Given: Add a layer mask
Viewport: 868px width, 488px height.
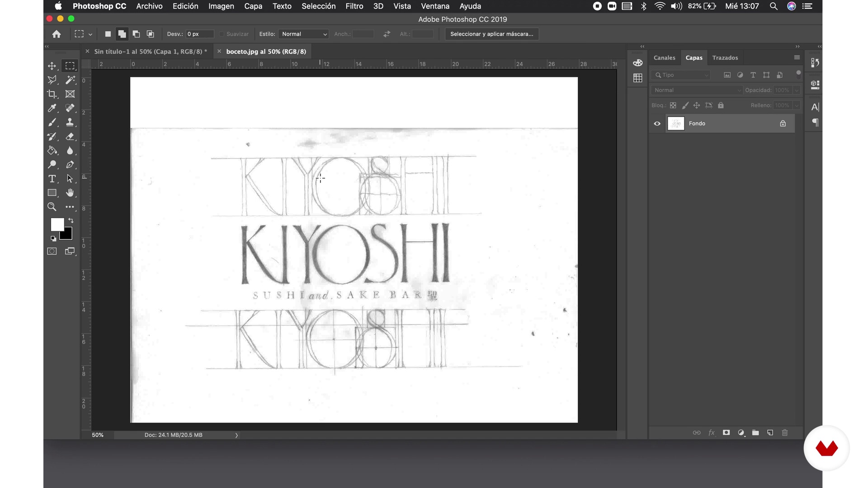Looking at the screenshot, I should pos(726,432).
